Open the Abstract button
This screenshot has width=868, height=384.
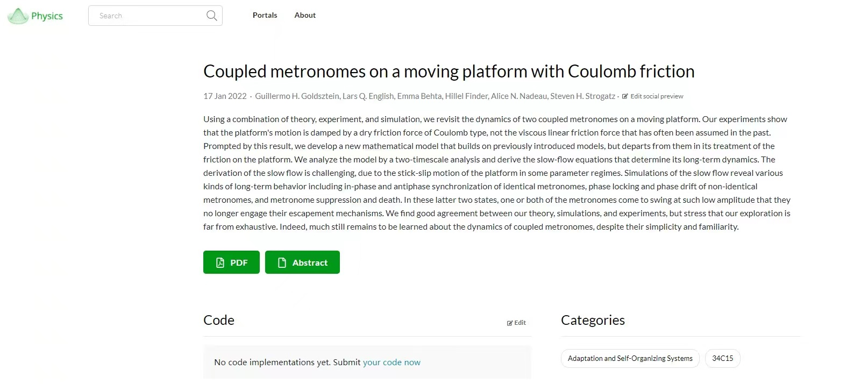[302, 262]
